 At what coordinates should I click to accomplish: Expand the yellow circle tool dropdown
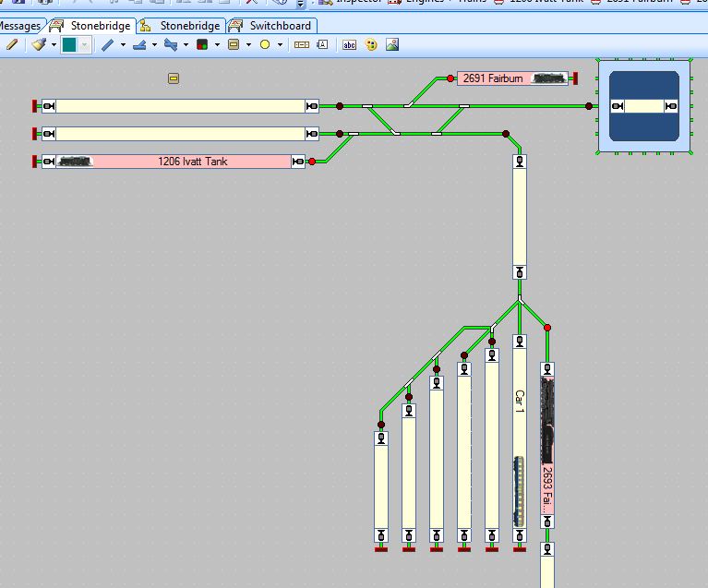280,44
